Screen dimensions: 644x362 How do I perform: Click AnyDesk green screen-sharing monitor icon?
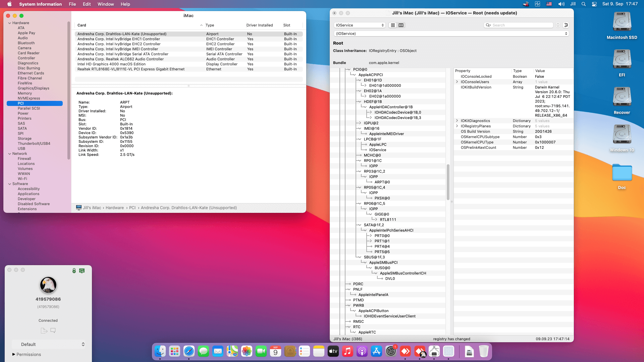tap(82, 270)
